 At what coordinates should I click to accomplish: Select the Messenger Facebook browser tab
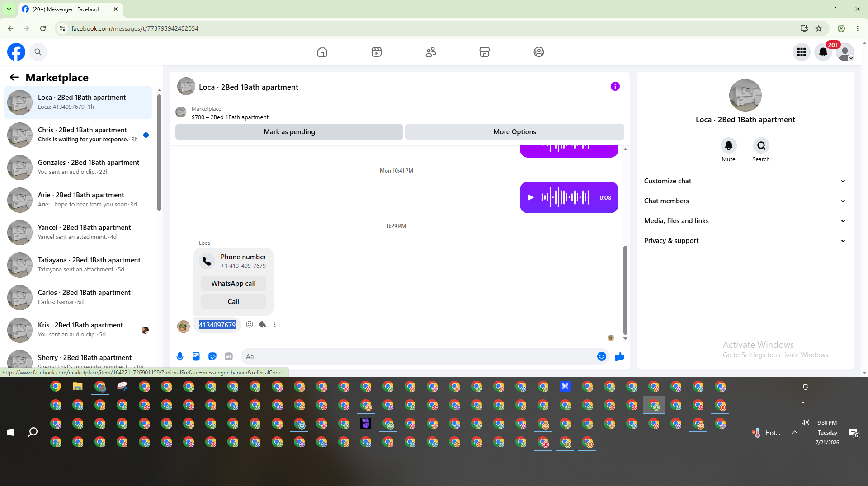[x=70, y=9]
